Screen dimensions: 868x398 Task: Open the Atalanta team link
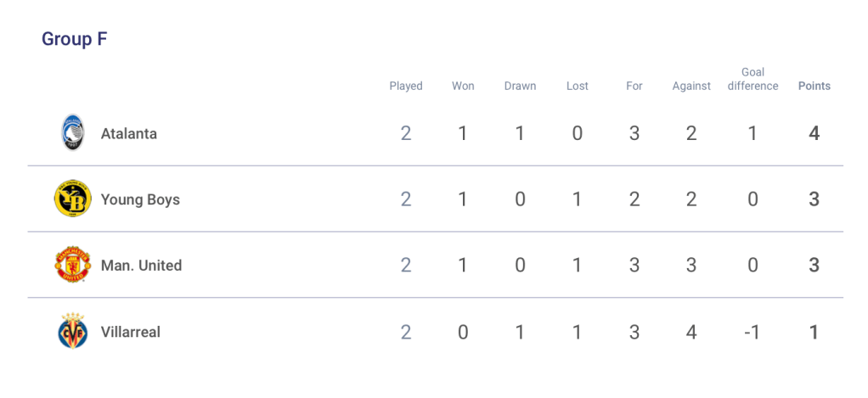128,133
